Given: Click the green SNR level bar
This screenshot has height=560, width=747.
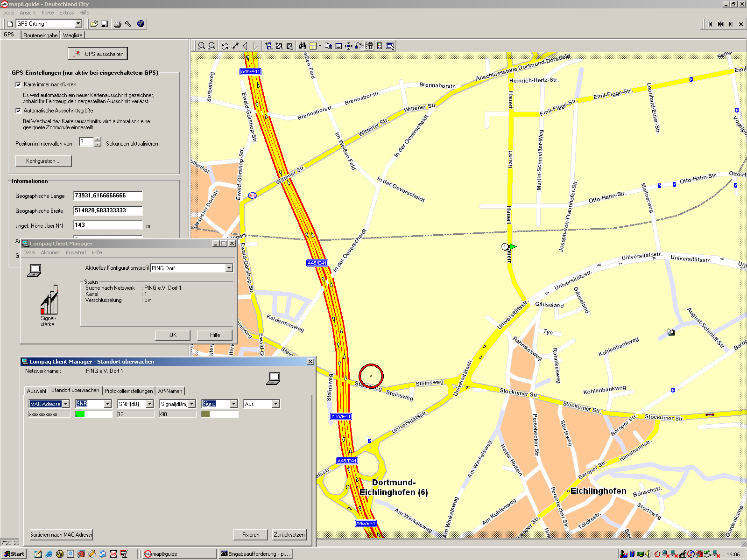Looking at the screenshot, I should pos(80,414).
